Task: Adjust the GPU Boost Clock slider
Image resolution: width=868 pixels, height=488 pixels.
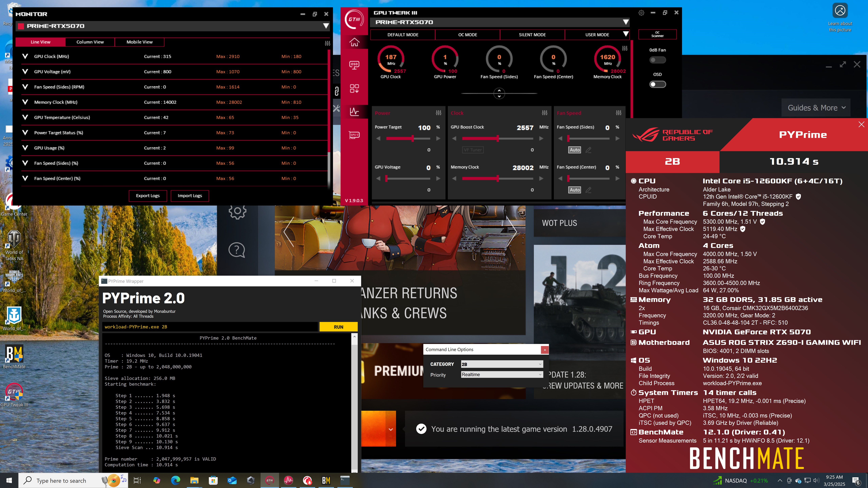Action: coord(498,138)
